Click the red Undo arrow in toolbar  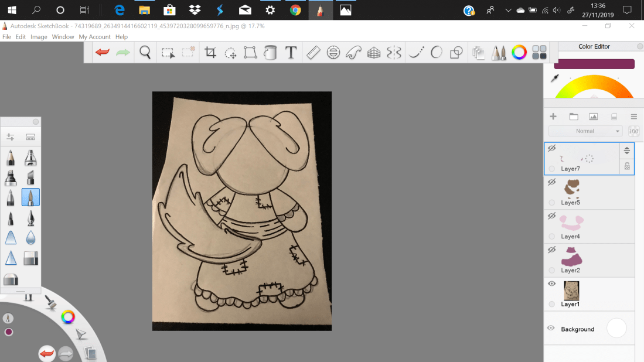103,53
